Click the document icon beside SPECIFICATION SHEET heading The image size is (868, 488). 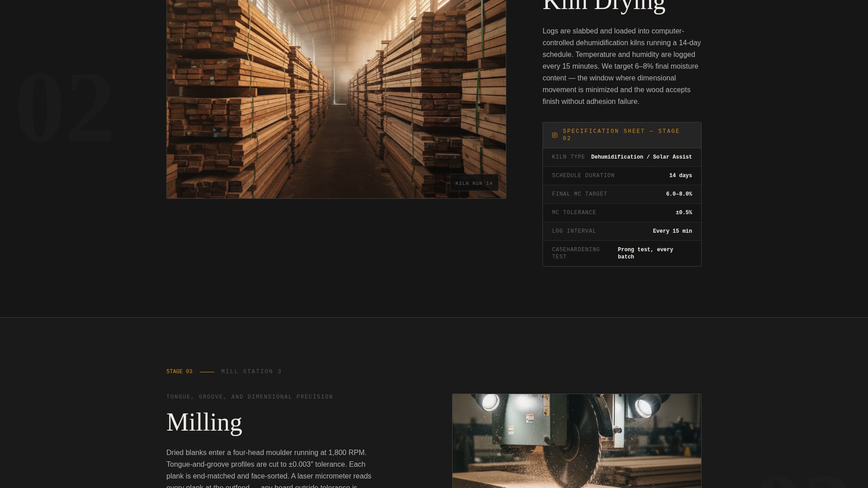[554, 135]
